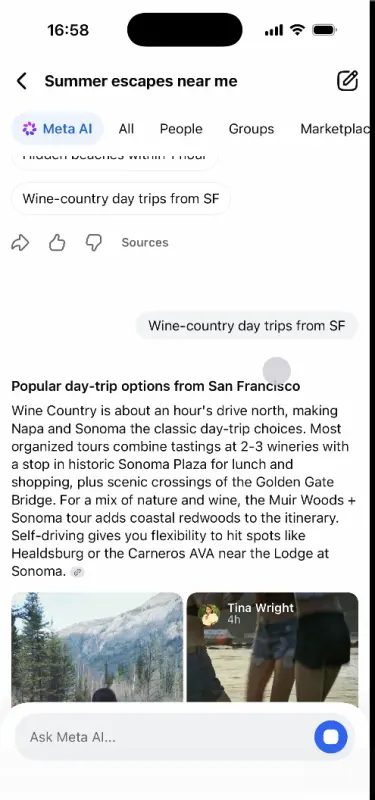Open Tina Wright's beach video thumbnail

click(272, 647)
